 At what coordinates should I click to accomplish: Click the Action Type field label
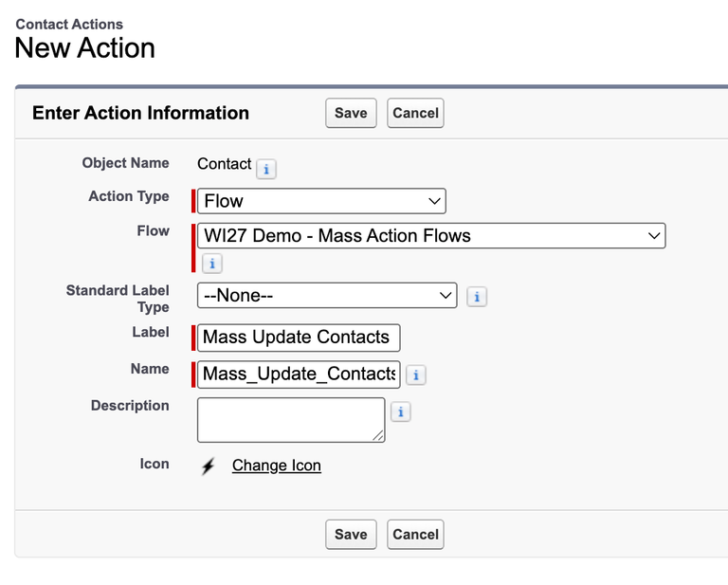point(129,196)
